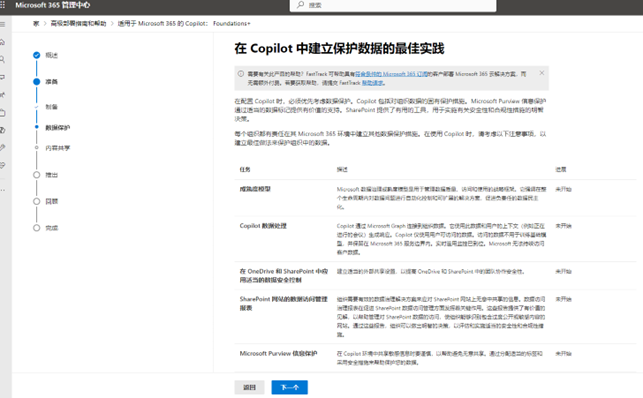Viewport: 643px width, 398px height.
Task: Click the magnifier-shaped left rail icon
Action: [2, 59]
